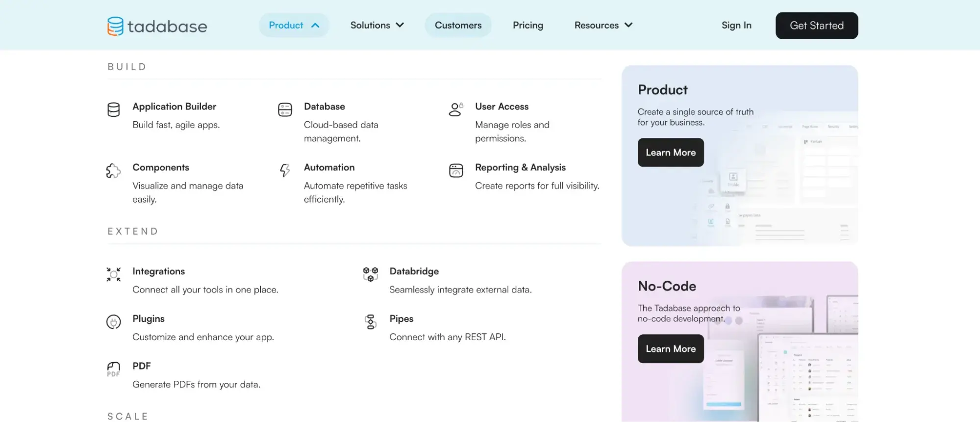Go to the Pricing page
Viewport: 980px width, 422px height.
click(528, 26)
